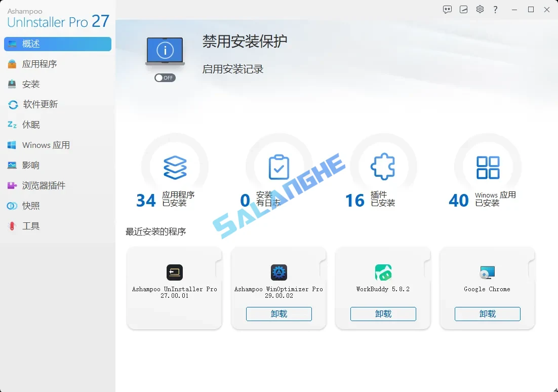The width and height of the screenshot is (558, 392).
Task: Click the puzzle piece plugins icon
Action: [383, 167]
